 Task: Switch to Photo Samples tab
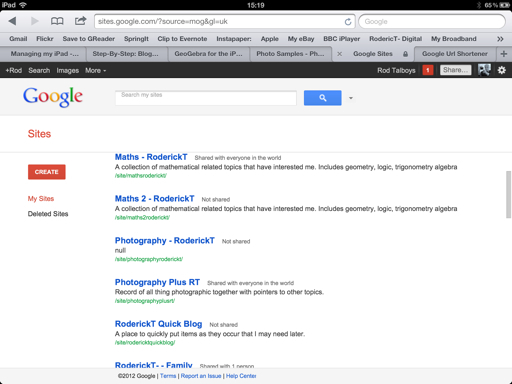pos(290,54)
